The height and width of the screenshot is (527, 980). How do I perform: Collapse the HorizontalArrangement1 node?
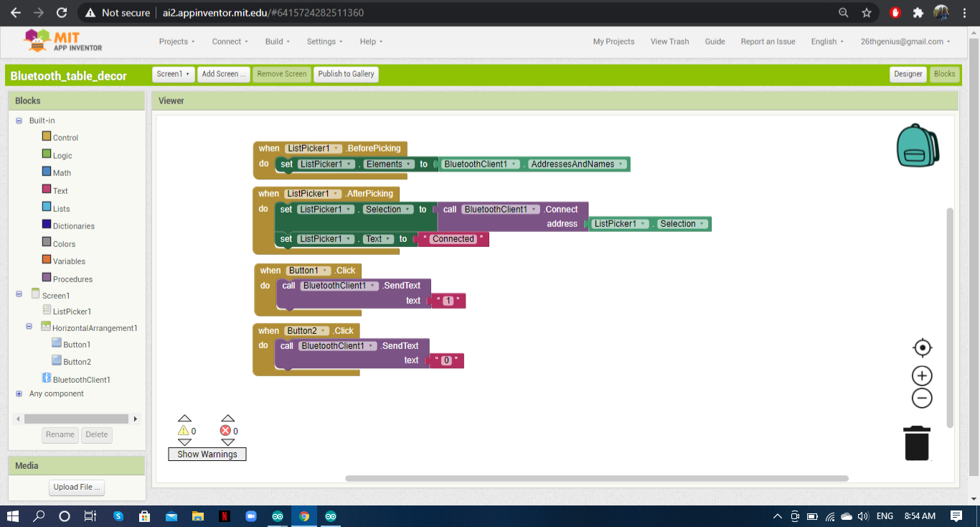coord(29,327)
